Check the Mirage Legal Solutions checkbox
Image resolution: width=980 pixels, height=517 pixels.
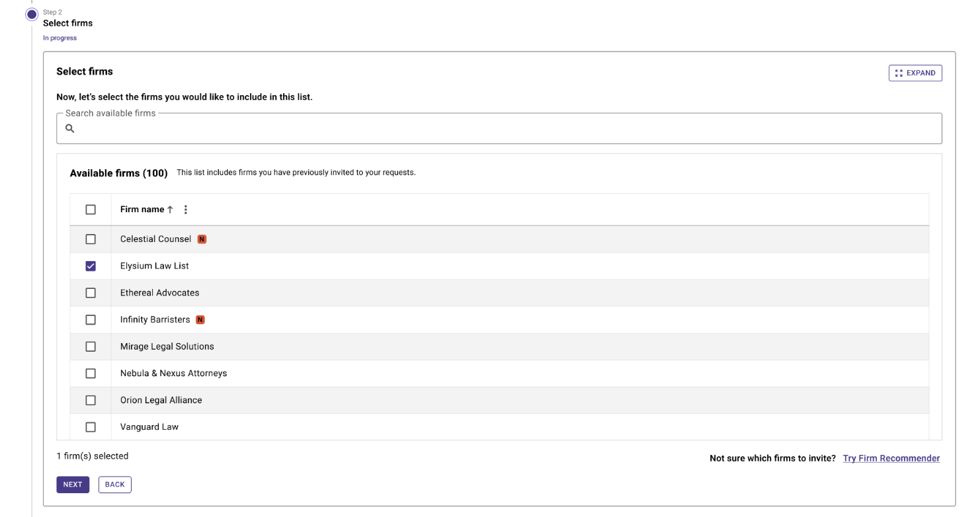(x=91, y=346)
